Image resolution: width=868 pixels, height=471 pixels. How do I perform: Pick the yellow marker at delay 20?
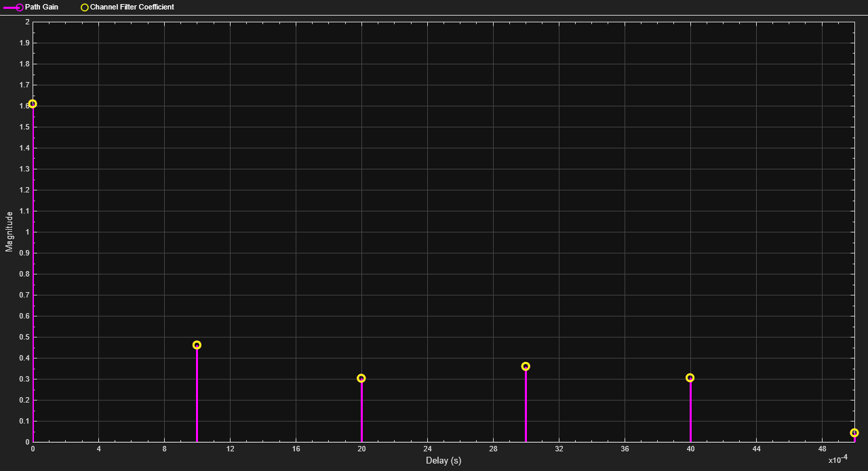361,378
